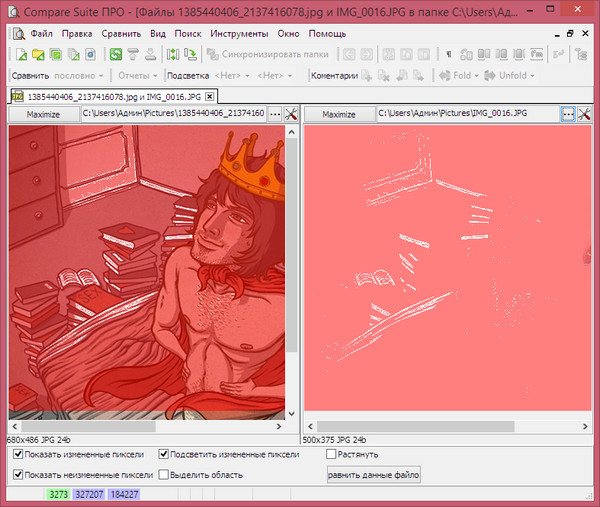Open the 'пословно' comparison mode dropdown

click(x=79, y=75)
